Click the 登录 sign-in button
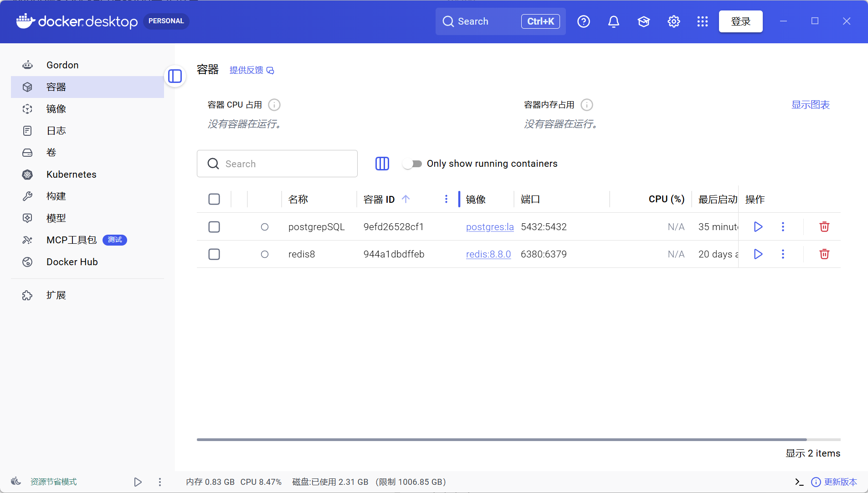868x493 pixels. point(741,21)
